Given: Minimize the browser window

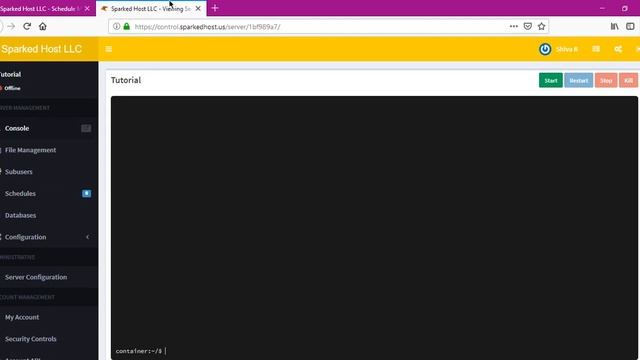Looking at the screenshot, I should click(x=602, y=8).
